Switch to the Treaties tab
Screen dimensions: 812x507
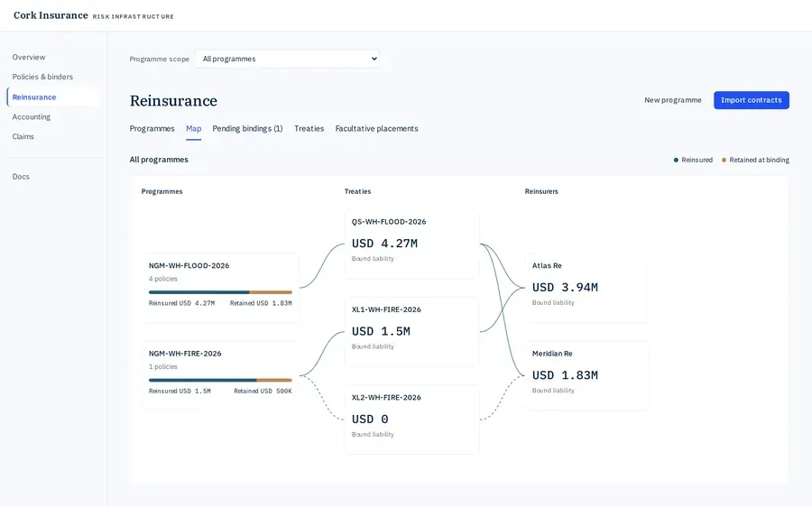click(x=309, y=128)
